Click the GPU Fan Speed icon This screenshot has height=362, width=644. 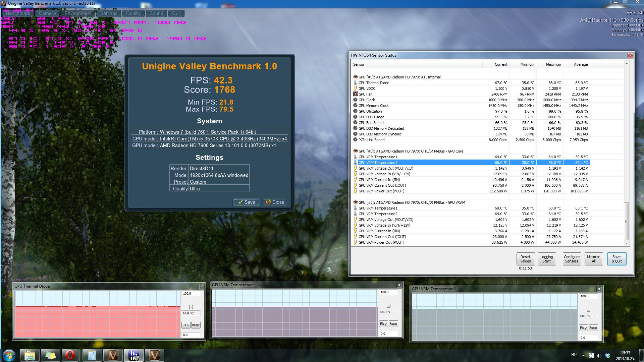tap(355, 123)
